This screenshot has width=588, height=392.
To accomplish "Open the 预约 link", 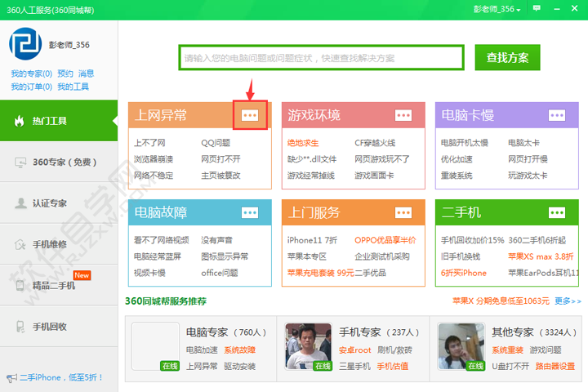I will point(65,73).
